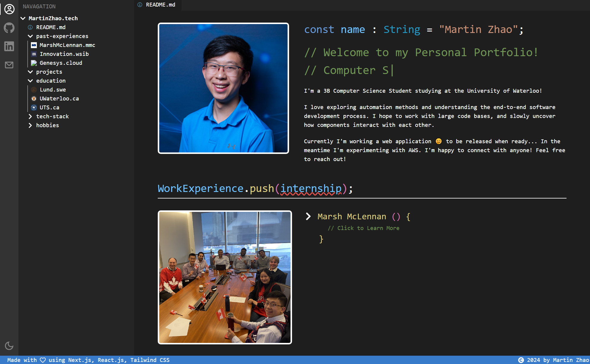Open UTS.ca education entry
This screenshot has width=590, height=364.
pyautogui.click(x=50, y=108)
